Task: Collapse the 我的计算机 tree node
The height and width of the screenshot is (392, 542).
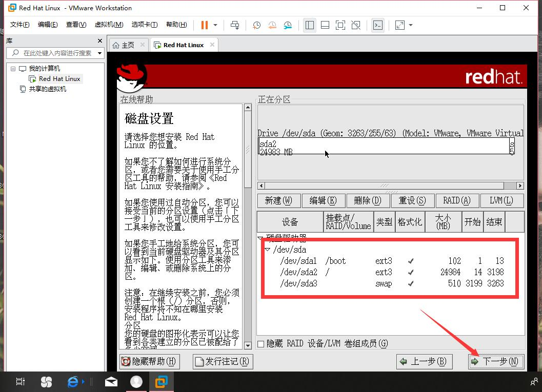Action: coord(13,69)
